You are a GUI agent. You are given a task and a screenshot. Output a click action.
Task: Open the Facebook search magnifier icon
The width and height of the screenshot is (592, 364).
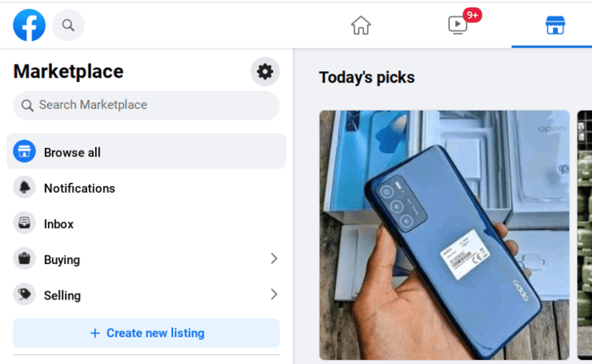[x=68, y=26]
